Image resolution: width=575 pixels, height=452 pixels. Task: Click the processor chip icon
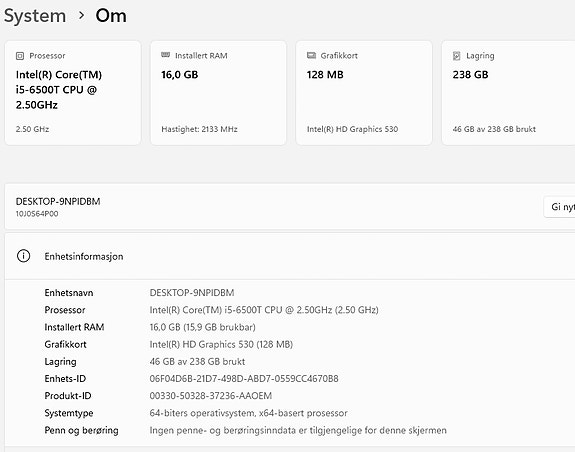coord(20,56)
